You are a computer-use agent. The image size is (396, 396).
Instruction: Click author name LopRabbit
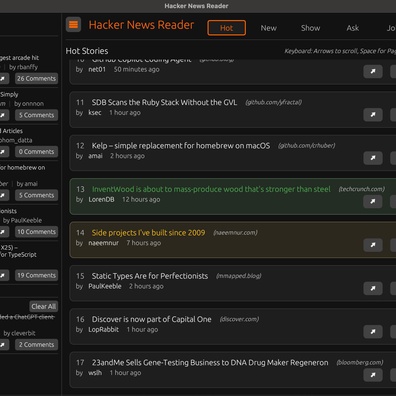(103, 330)
